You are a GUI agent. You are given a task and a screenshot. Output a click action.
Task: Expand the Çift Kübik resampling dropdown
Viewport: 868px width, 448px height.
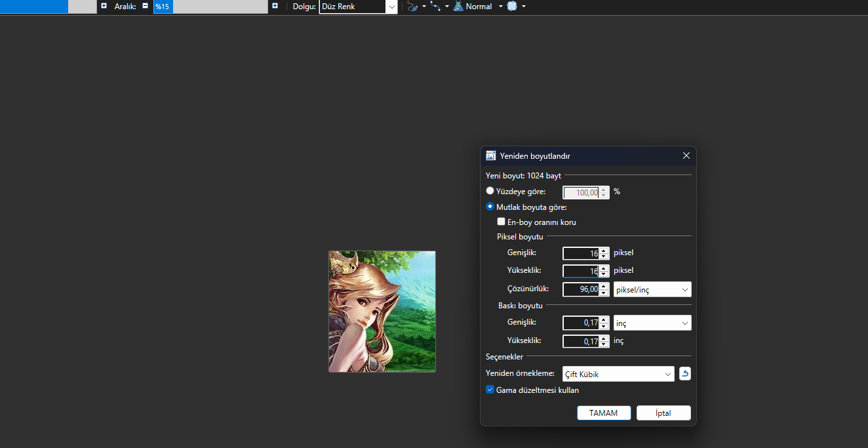click(x=618, y=374)
